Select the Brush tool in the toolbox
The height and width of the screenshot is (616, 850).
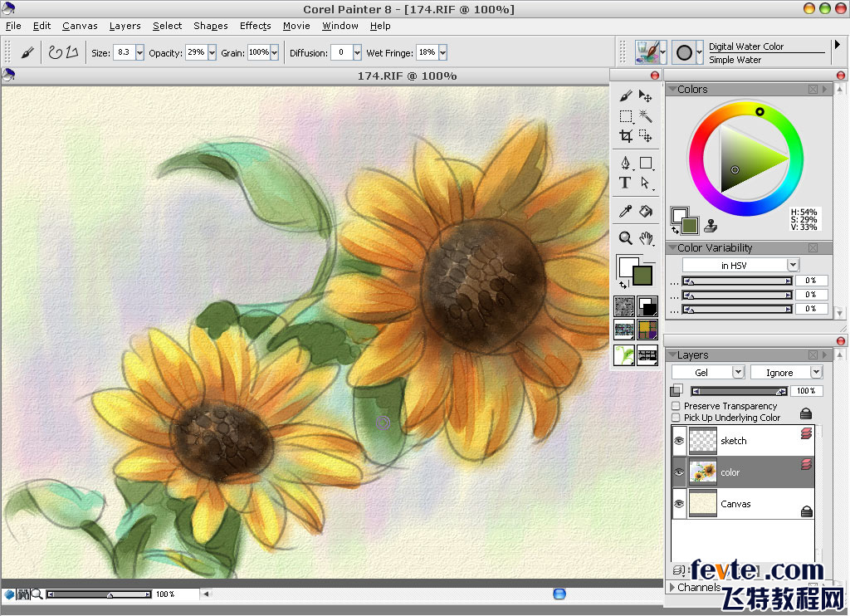626,96
